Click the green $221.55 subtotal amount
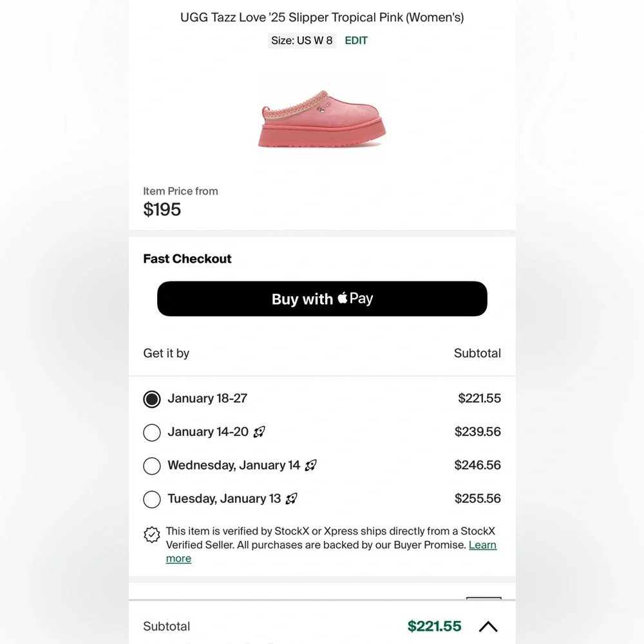 pyautogui.click(x=434, y=626)
